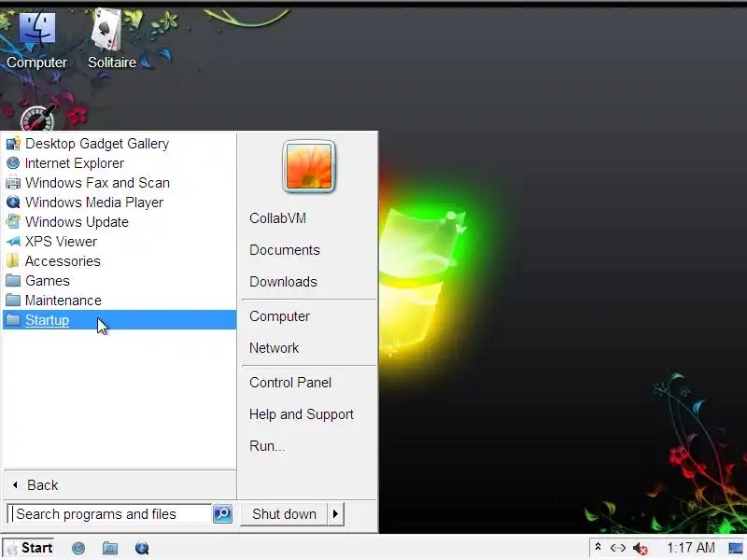
Task: Click the show desktop tray icon
Action: [735, 548]
